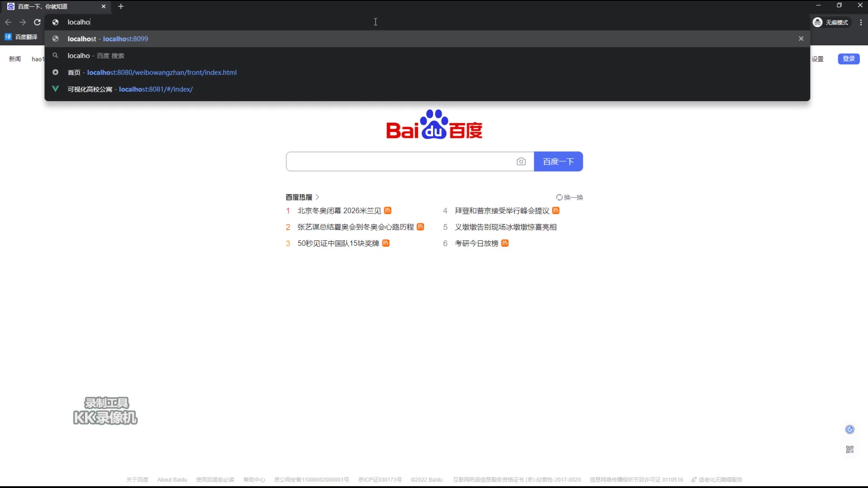Open About Baidu footer link
The width and height of the screenshot is (868, 488).
point(172,480)
